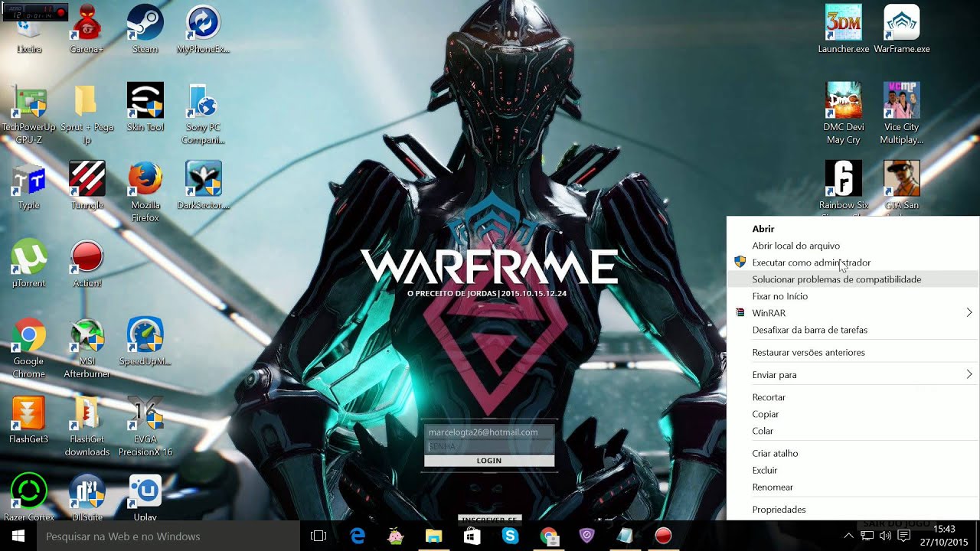The width and height of the screenshot is (980, 551).
Task: Choose Abrir local do arquivo
Action: coord(853,246)
